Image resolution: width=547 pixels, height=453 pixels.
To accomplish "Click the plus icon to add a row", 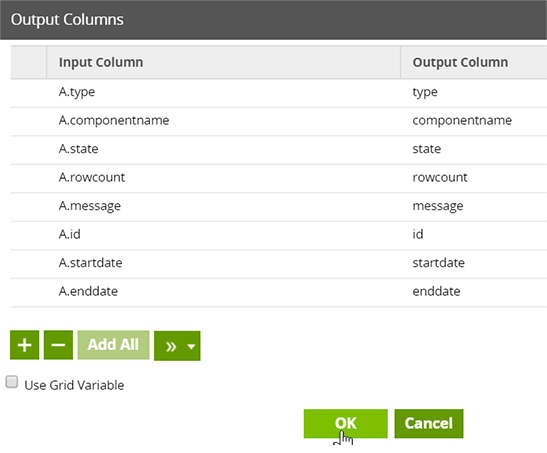I will coord(24,345).
